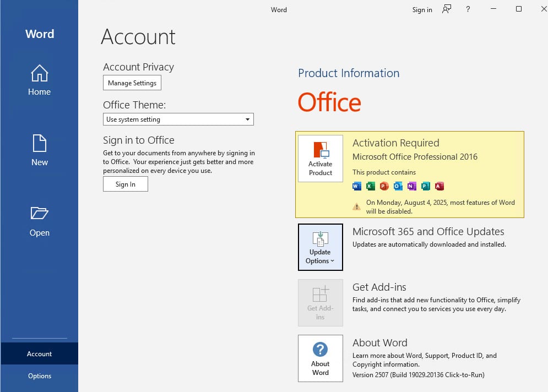548x392 pixels.
Task: Maximize the Word window
Action: pos(519,9)
